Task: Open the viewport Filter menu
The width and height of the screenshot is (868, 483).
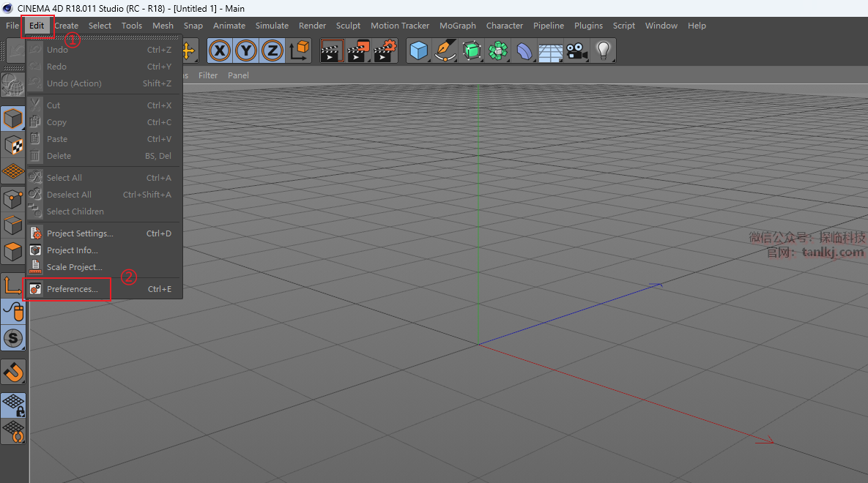Action: [x=208, y=75]
